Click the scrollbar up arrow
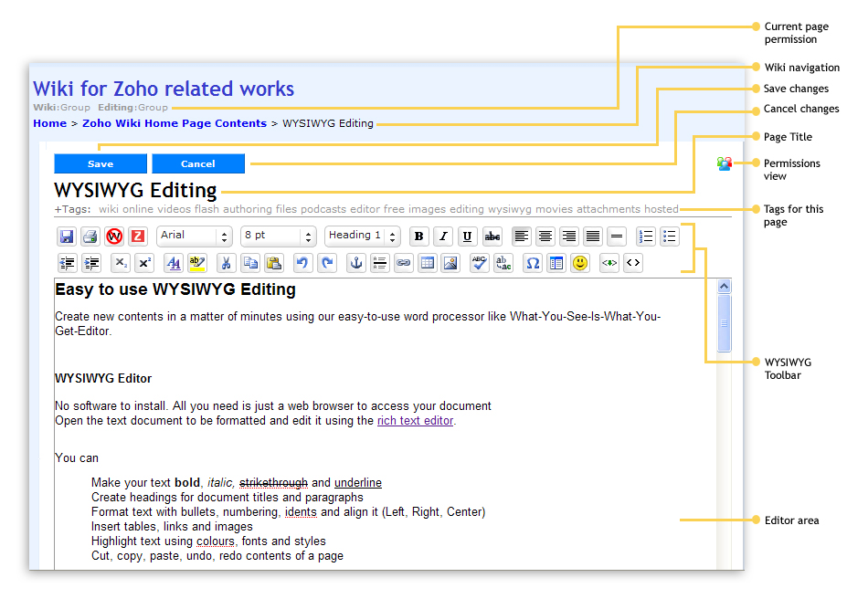The height and width of the screenshot is (599, 868). pos(724,286)
